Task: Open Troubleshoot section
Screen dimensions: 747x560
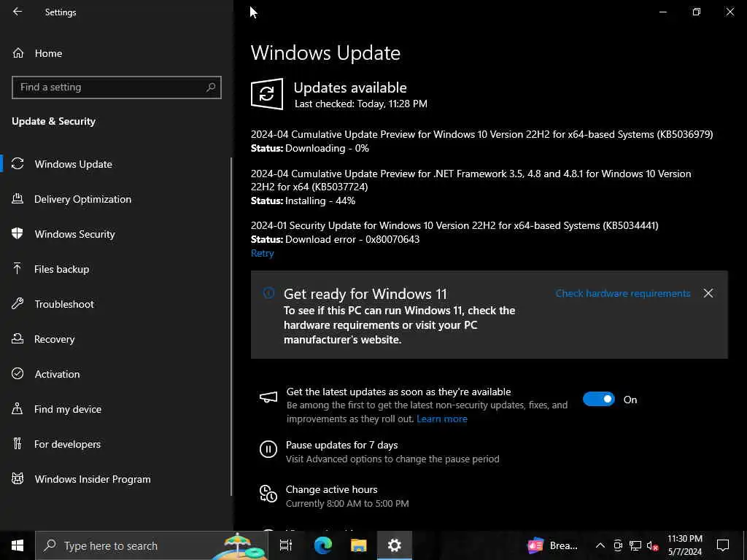Action: [x=64, y=304]
